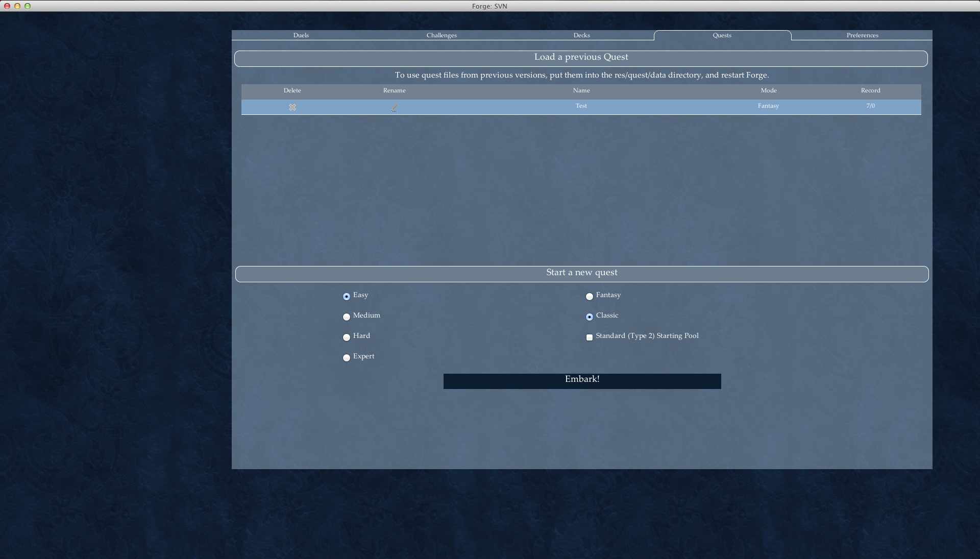Select the Medium difficulty option
The width and height of the screenshot is (980, 559).
(347, 317)
